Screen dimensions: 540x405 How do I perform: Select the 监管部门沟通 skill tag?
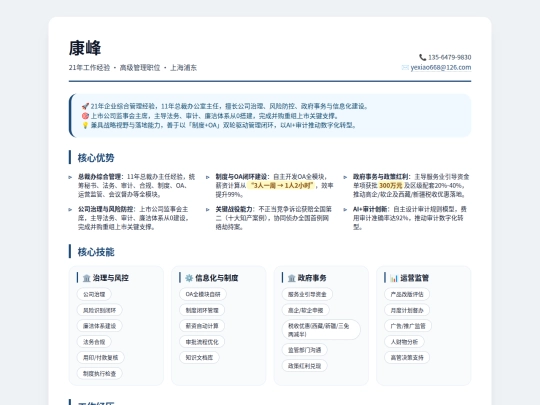(x=304, y=350)
